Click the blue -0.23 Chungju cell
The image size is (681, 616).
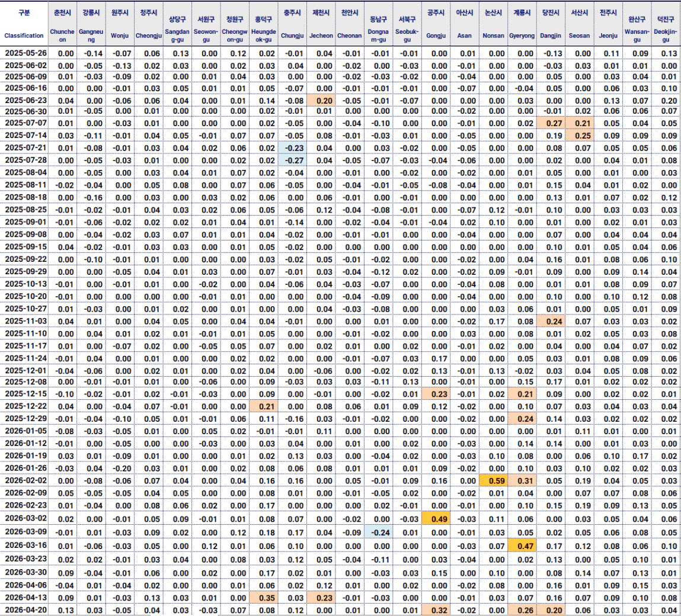[292, 147]
